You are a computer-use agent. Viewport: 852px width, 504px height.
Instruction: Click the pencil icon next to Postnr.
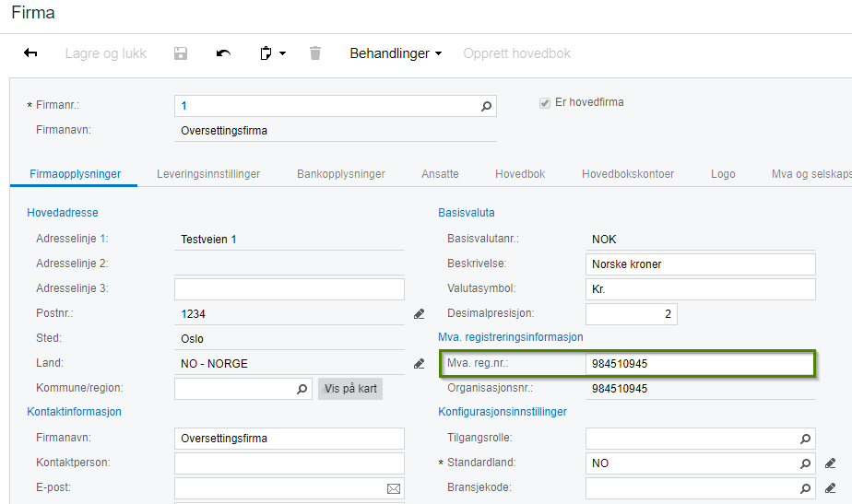[x=420, y=314]
